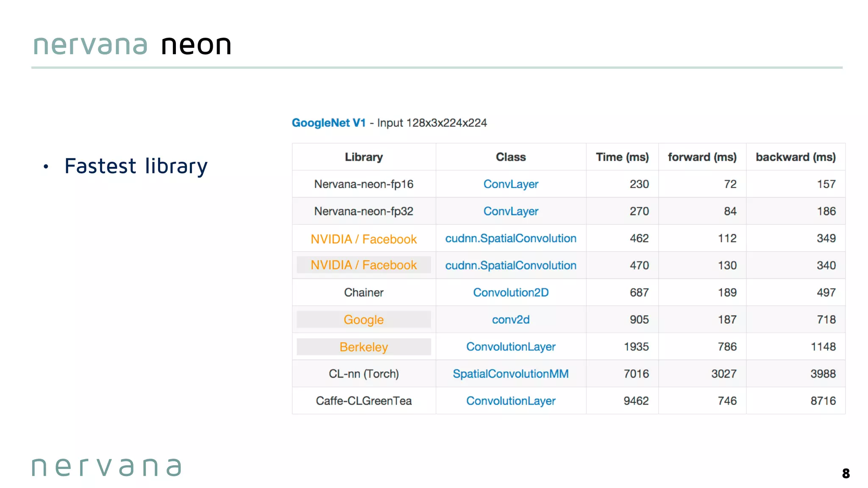
Task: Click the backward (ms) column header
Action: tap(796, 157)
